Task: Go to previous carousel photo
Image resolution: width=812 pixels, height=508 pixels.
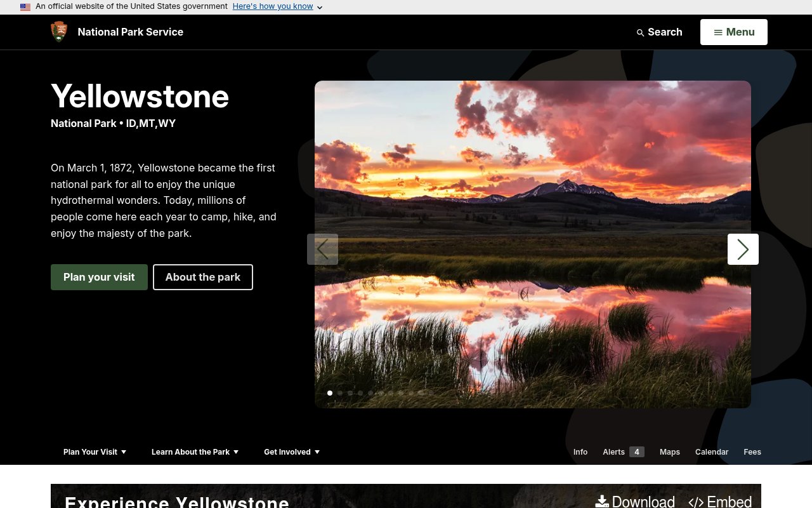Action: click(x=322, y=249)
